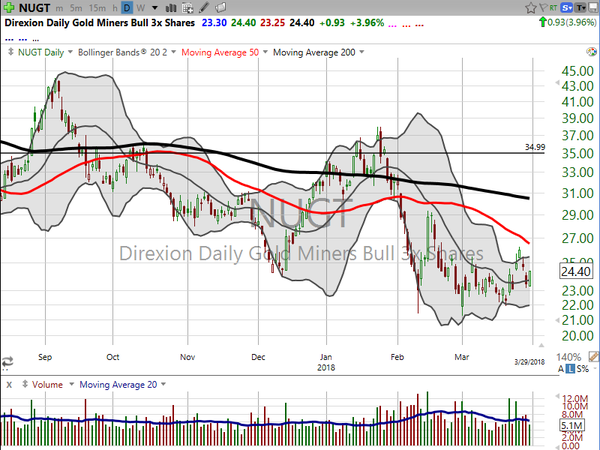Click the add chart template icon

(x=188, y=8)
